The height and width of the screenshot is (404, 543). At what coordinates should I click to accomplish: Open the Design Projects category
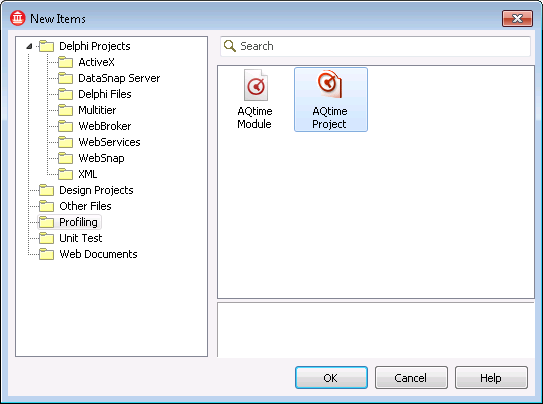click(x=96, y=190)
